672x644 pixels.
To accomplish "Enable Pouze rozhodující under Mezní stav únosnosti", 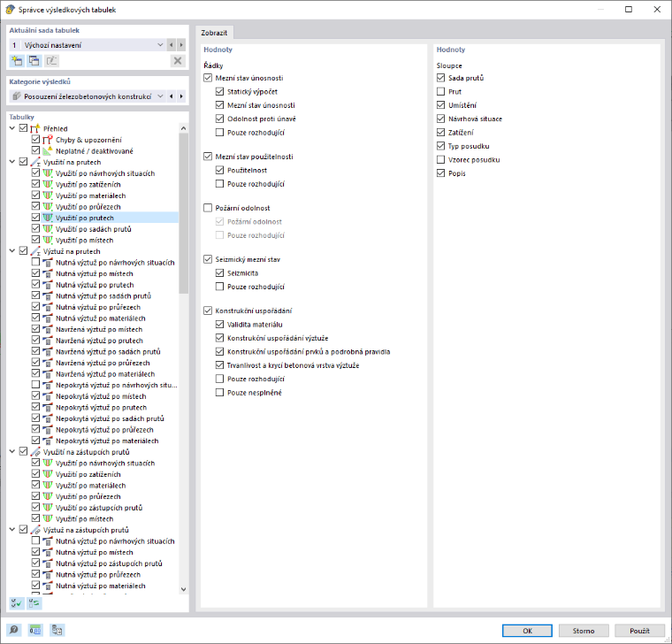I will coord(219,133).
